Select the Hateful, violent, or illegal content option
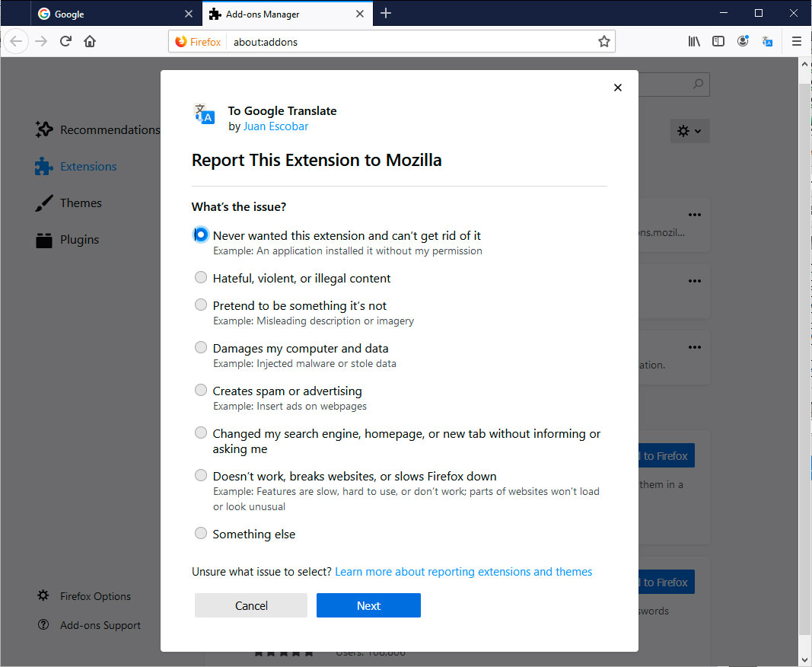The width and height of the screenshot is (812, 667). coord(201,277)
